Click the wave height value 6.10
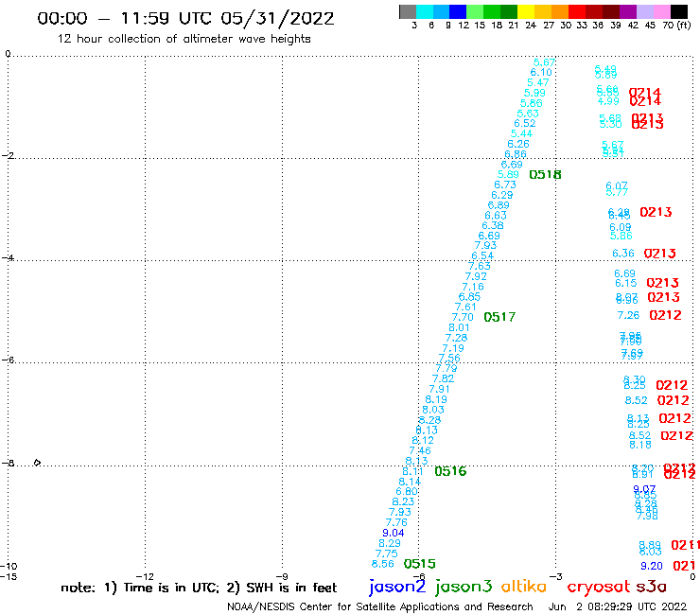The height and width of the screenshot is (615, 700). (x=541, y=72)
